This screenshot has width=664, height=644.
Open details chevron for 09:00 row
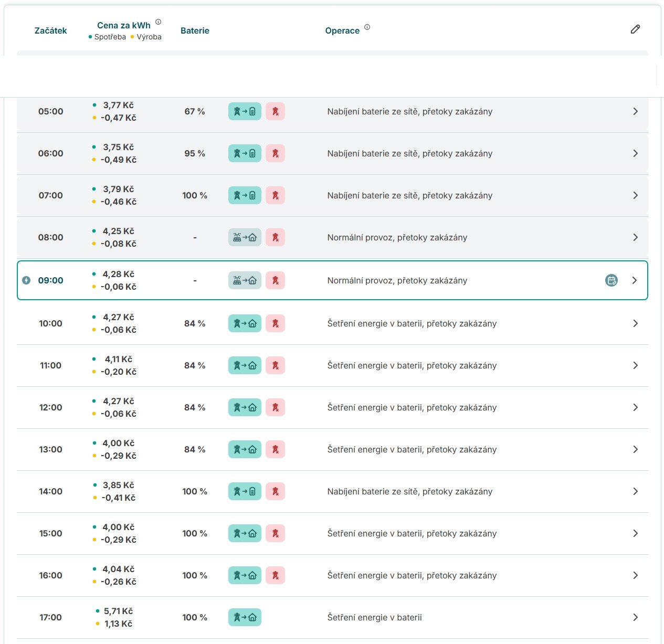pos(635,280)
